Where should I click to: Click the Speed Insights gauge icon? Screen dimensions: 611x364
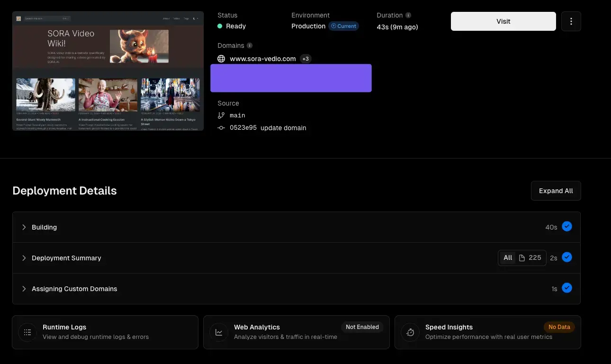click(410, 332)
